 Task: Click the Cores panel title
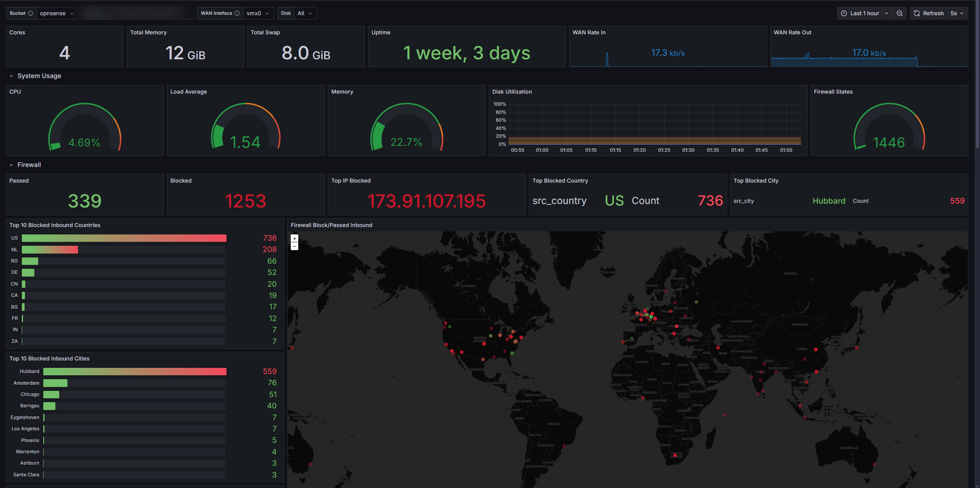click(x=17, y=32)
